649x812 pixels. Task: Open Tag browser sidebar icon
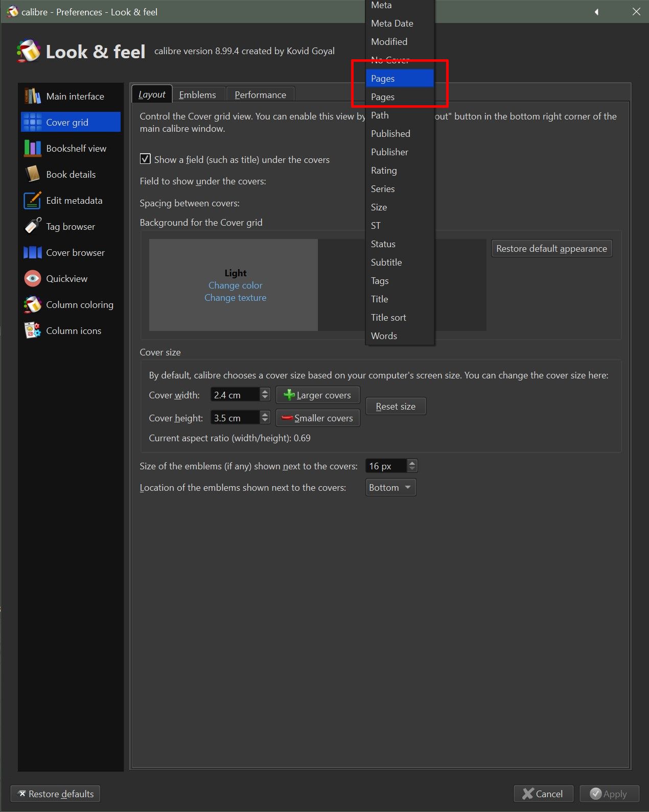[33, 226]
